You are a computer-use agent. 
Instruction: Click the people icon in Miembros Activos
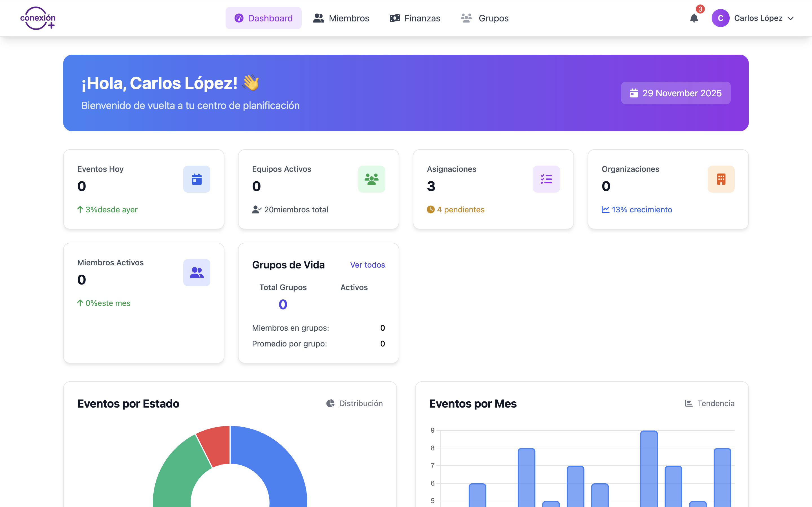pyautogui.click(x=197, y=273)
